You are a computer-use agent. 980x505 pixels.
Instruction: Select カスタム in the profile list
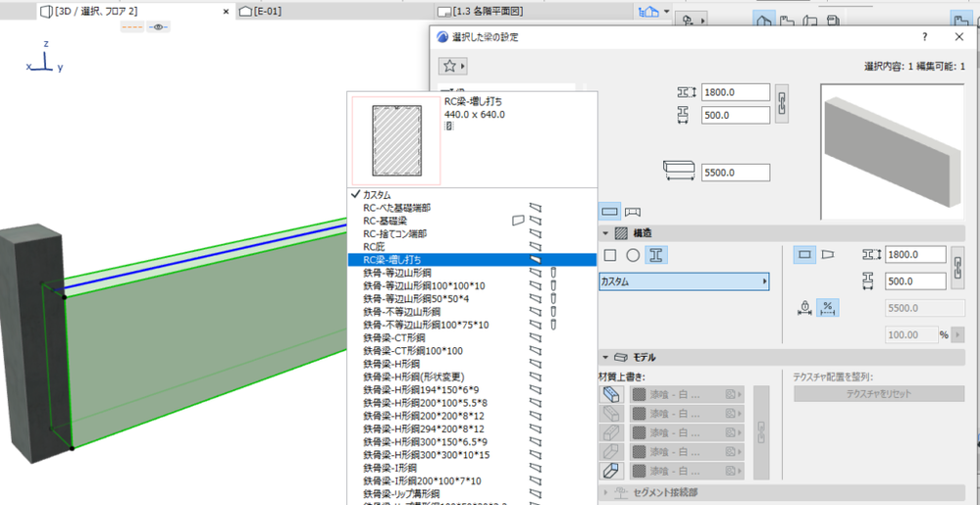473,195
